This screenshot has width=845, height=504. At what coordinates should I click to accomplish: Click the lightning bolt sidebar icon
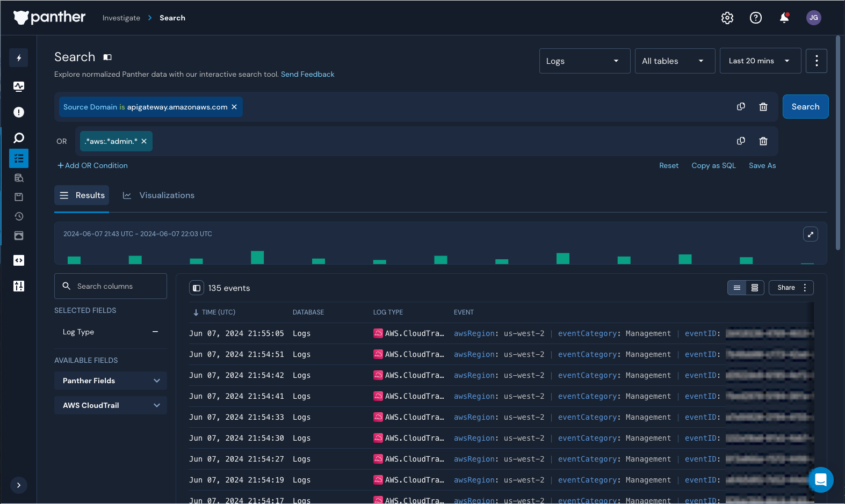pos(19,58)
